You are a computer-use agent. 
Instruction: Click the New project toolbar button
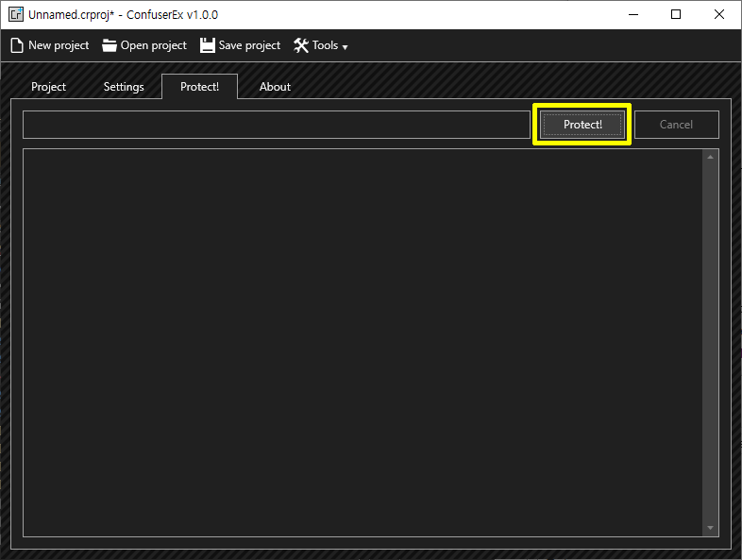click(50, 45)
